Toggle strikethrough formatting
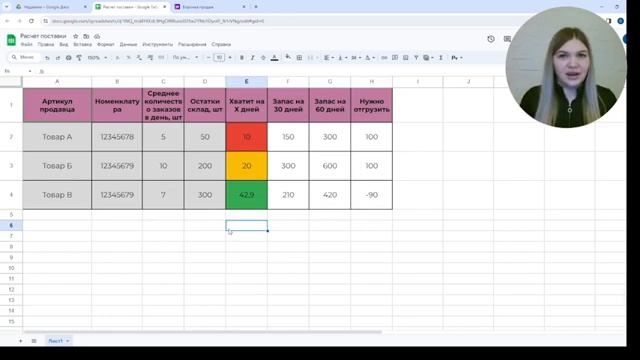This screenshot has height=360, width=640. click(x=263, y=58)
